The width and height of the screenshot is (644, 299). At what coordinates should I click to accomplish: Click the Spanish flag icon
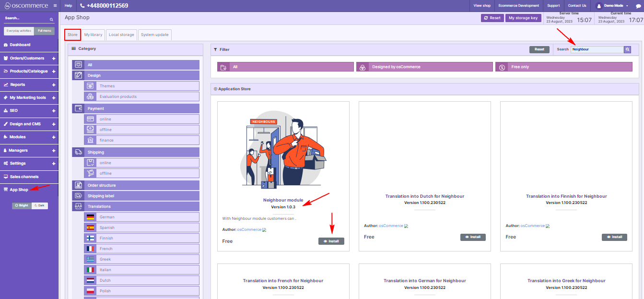click(90, 227)
